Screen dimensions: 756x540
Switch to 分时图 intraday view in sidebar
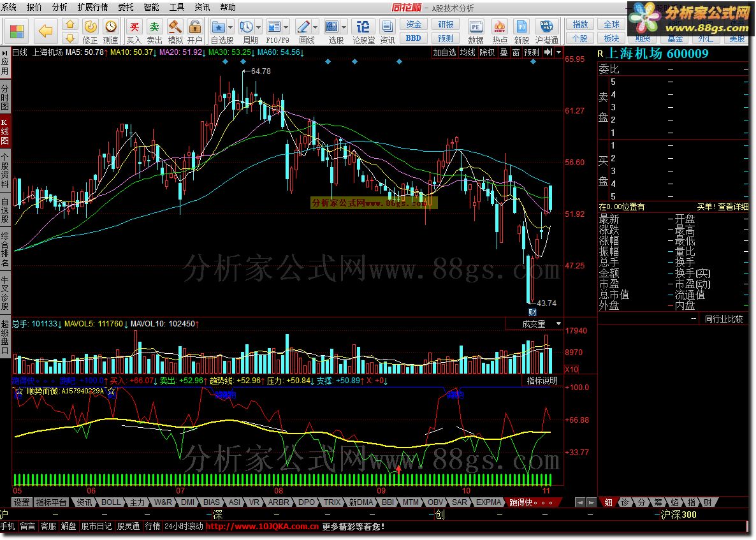[x=5, y=98]
